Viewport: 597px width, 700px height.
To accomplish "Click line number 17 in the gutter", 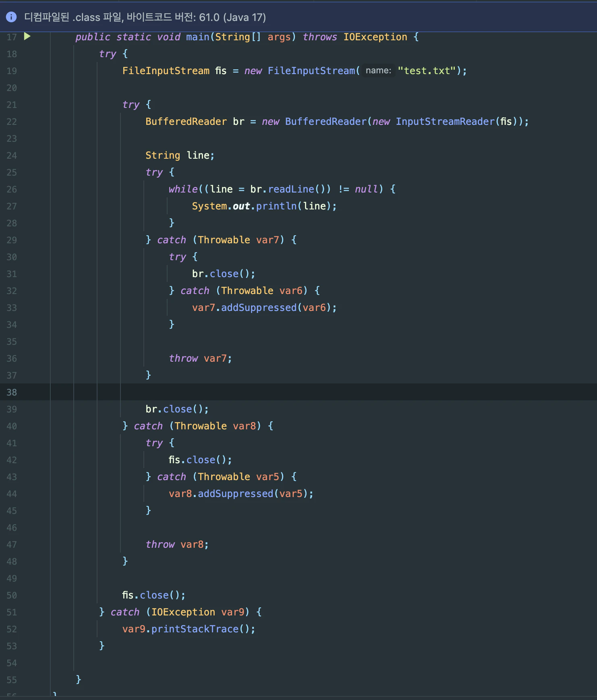I will [x=12, y=37].
